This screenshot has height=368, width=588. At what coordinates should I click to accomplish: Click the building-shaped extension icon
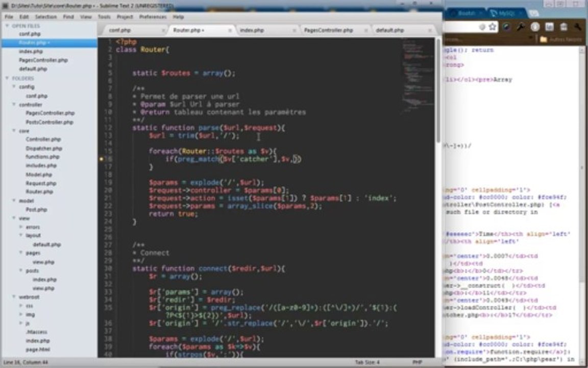563,27
